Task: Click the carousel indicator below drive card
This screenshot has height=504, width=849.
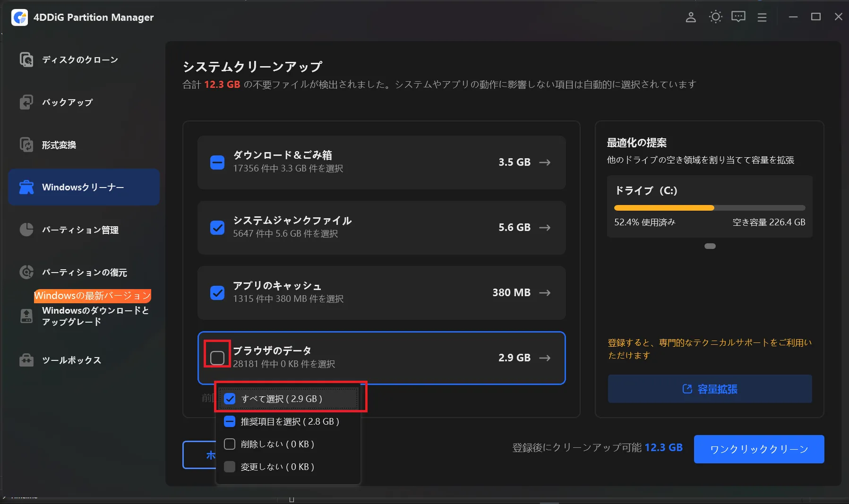Action: (x=710, y=246)
